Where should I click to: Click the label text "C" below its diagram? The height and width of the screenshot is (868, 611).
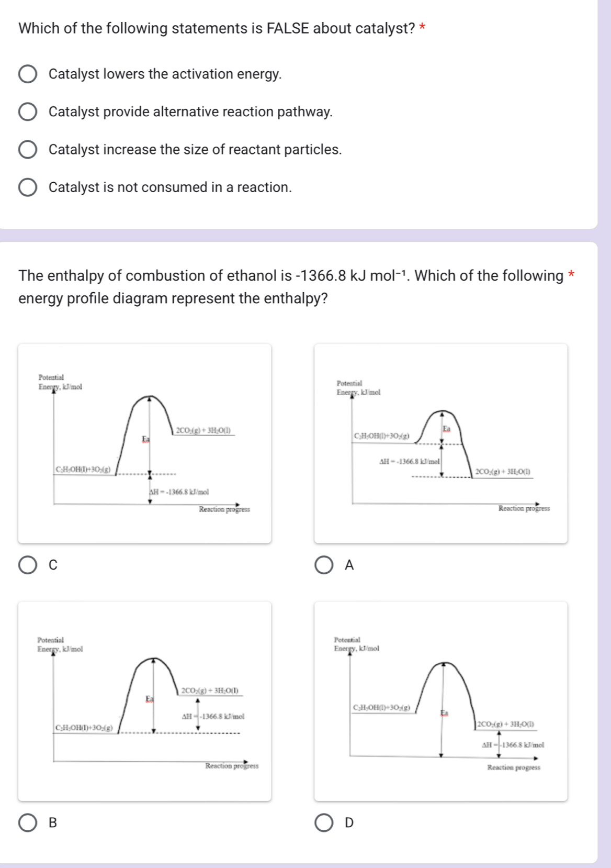[51, 564]
